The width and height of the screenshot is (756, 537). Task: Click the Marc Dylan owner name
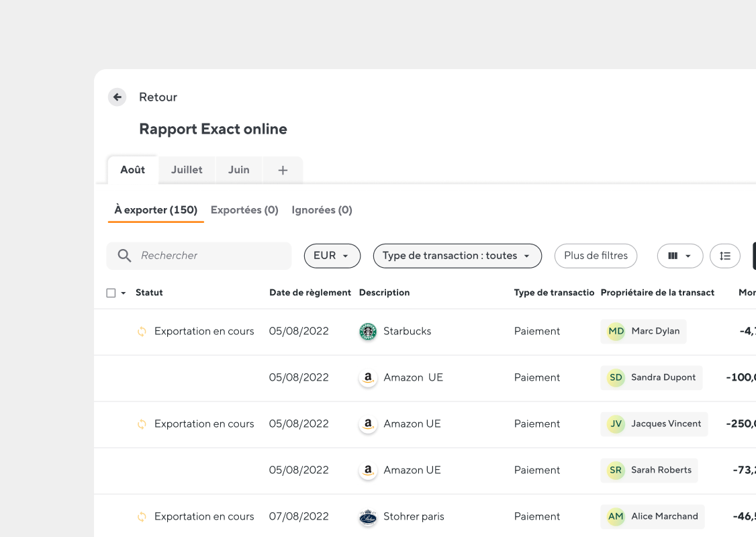656,331
